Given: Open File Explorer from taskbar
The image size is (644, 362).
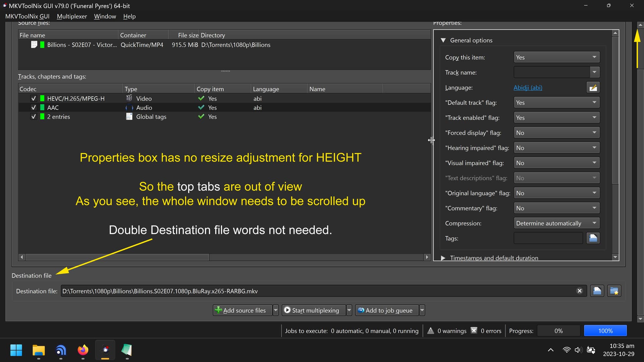Looking at the screenshot, I should [x=39, y=350].
